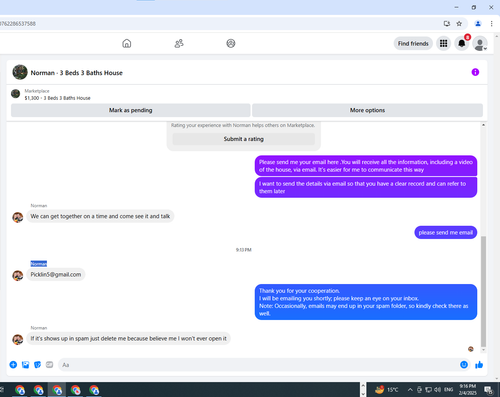Click the 9:13 PM timestamp
Screen dimensions: 500x397
coord(244,250)
